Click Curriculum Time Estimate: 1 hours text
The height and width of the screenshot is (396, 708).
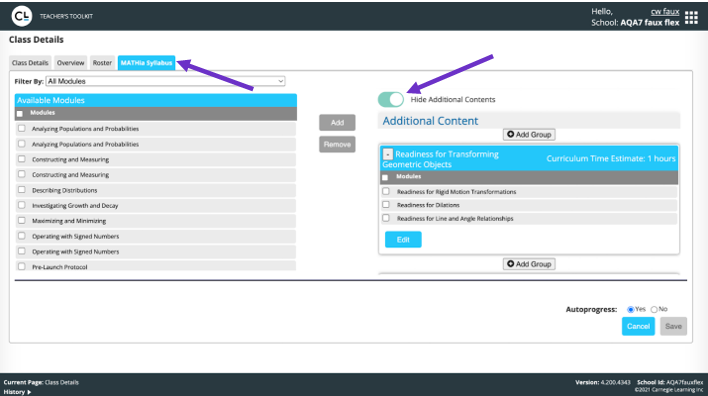tap(611, 158)
